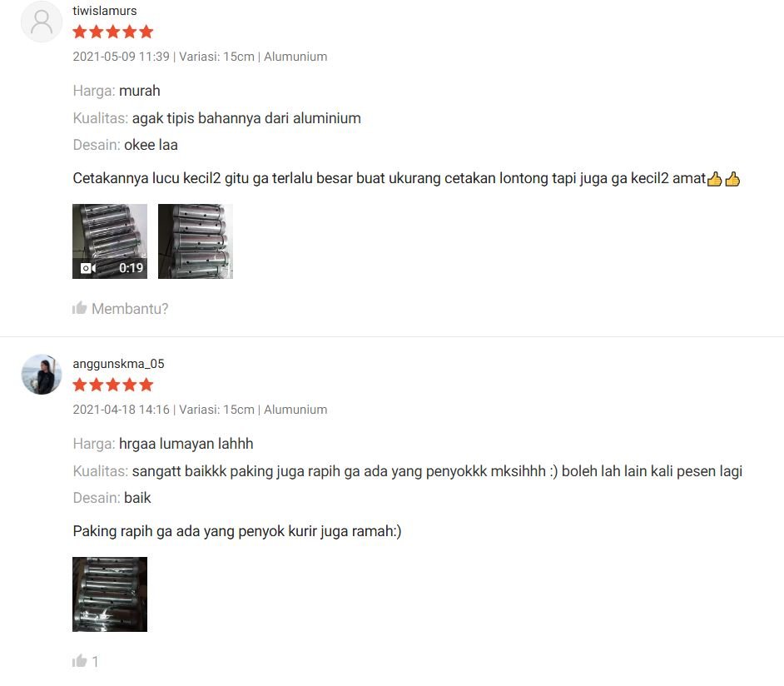This screenshot has height=686, width=784.
Task: Click the 2021-05-09 11:39 timestamp
Action: [x=121, y=57]
